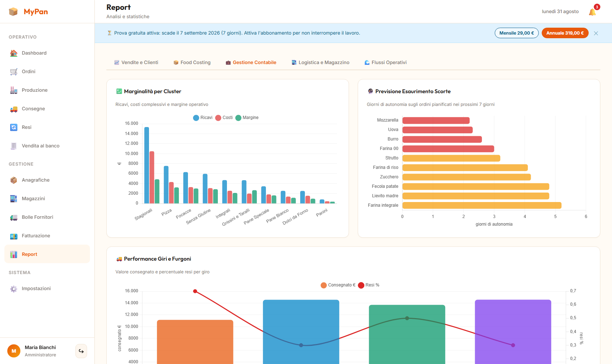Open Produzione via the factory icon
The width and height of the screenshot is (612, 364).
coord(14,90)
